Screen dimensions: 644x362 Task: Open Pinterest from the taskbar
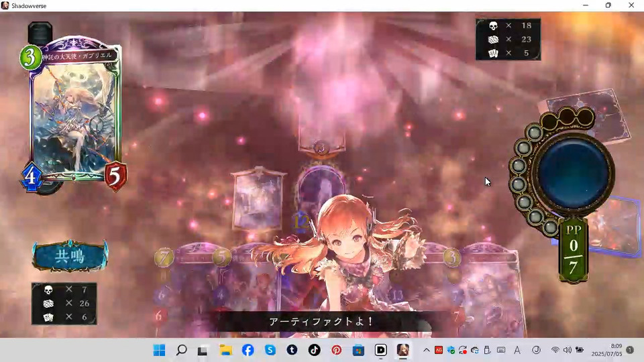pyautogui.click(x=336, y=350)
